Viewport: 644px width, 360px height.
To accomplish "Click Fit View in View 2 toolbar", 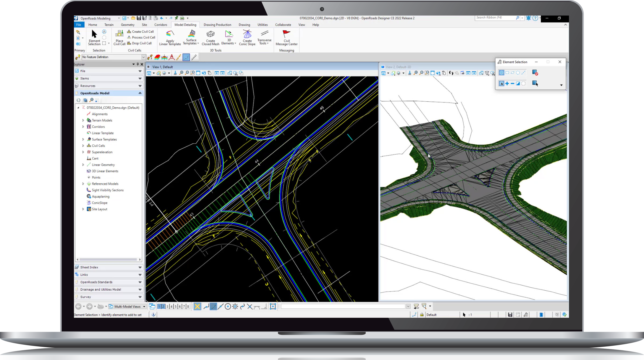I will (433, 73).
